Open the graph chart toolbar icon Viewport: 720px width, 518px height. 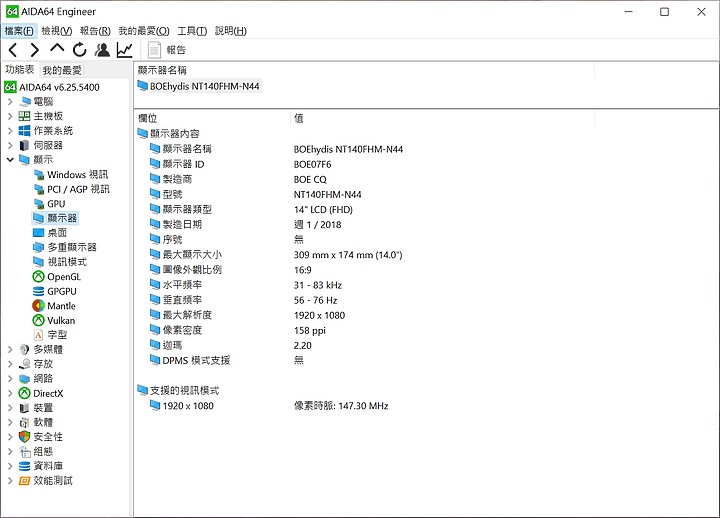pos(124,50)
